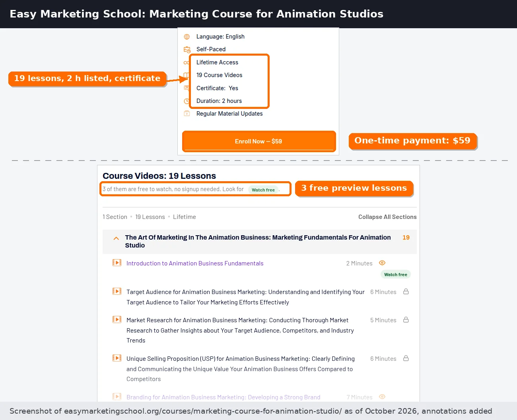Click the Self-Paced text

click(211, 49)
